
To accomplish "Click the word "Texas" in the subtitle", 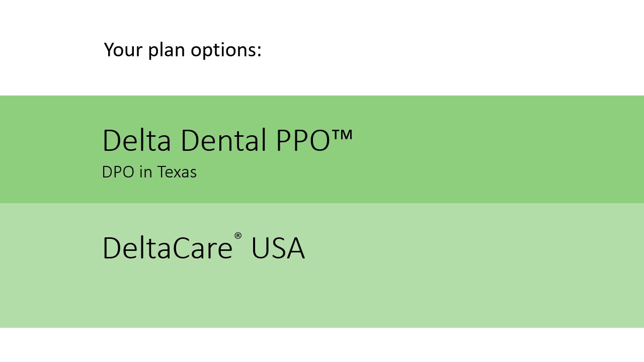I will pos(177,172).
